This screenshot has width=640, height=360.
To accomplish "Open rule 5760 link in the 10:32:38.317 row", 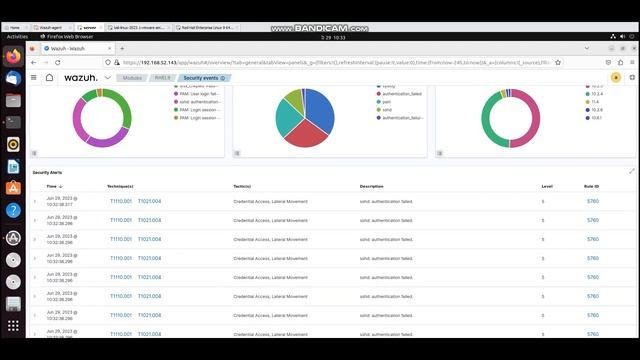I will 593,201.
